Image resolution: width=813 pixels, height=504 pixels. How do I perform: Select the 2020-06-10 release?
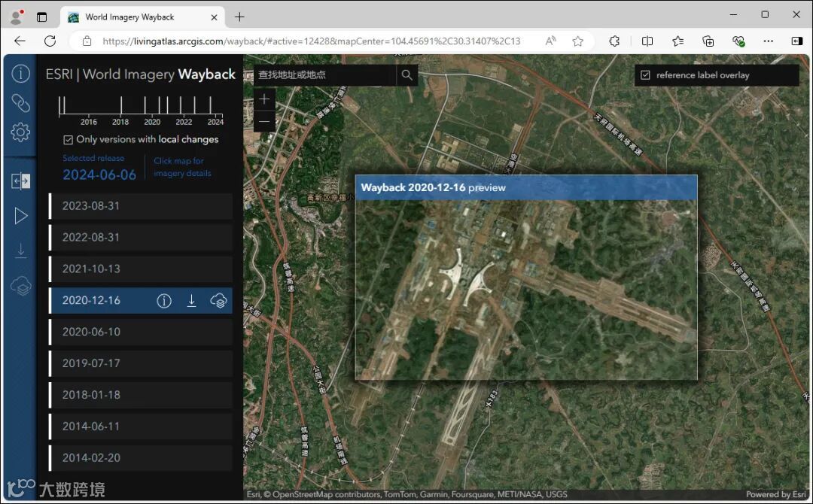pos(141,332)
